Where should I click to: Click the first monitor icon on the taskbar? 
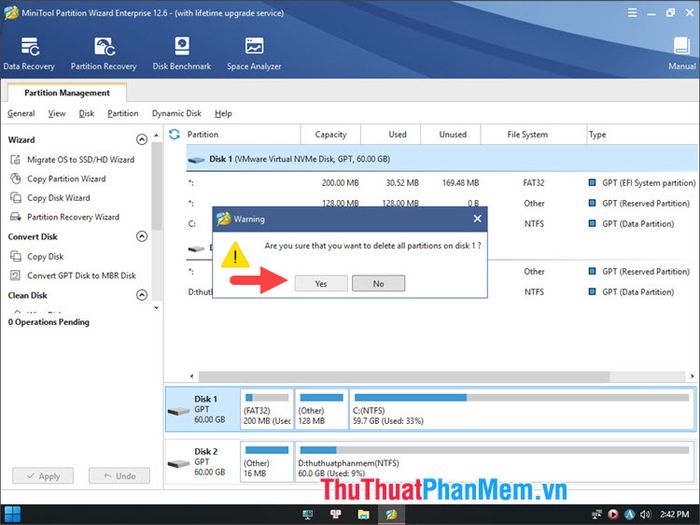[x=308, y=514]
